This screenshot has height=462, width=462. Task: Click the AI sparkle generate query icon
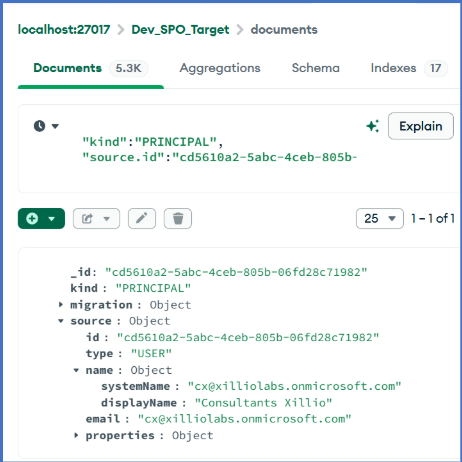click(373, 126)
